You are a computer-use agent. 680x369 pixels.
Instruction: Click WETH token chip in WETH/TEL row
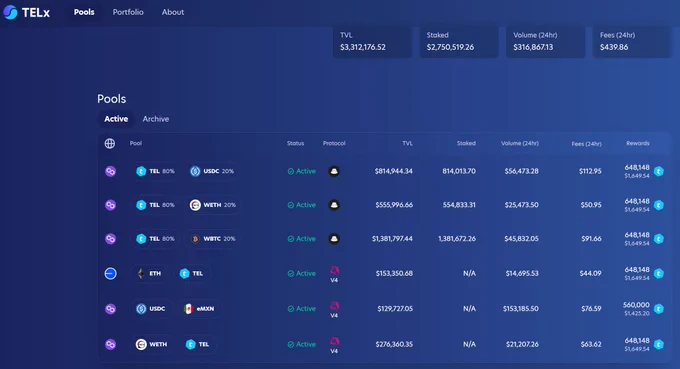(x=151, y=344)
